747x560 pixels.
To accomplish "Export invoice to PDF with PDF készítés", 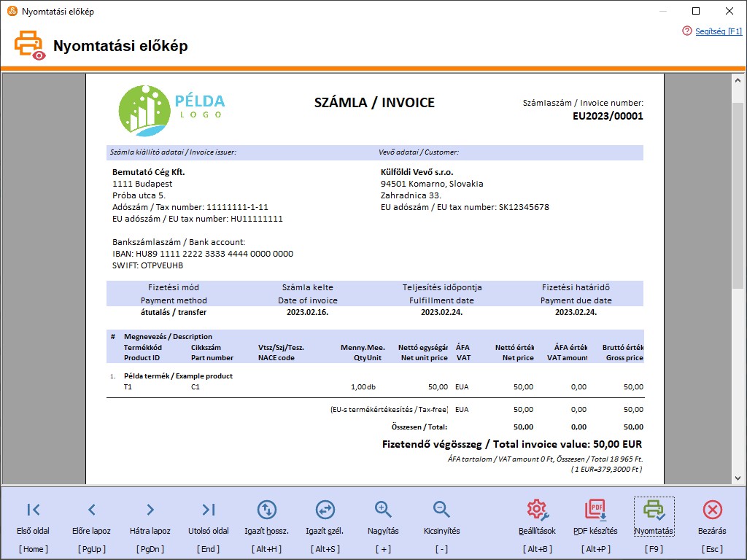I will pyautogui.click(x=595, y=518).
